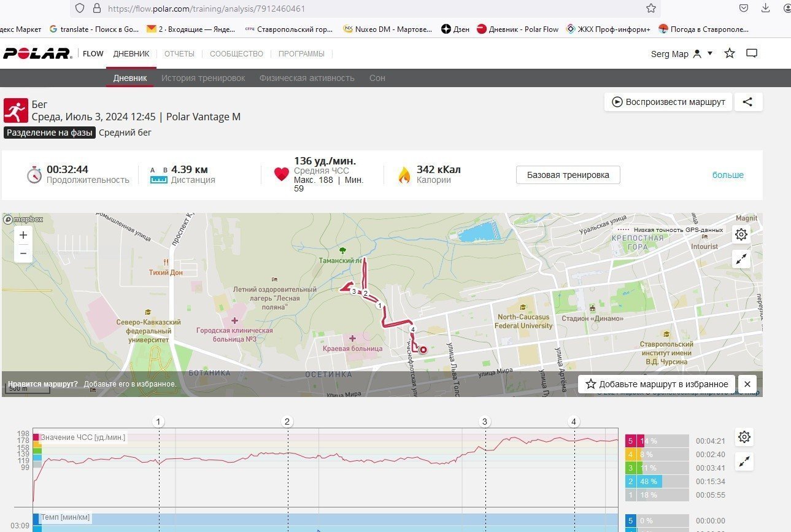The height and width of the screenshot is (532, 791).
Task: Open the messages speech bubble icon
Action: [x=752, y=53]
